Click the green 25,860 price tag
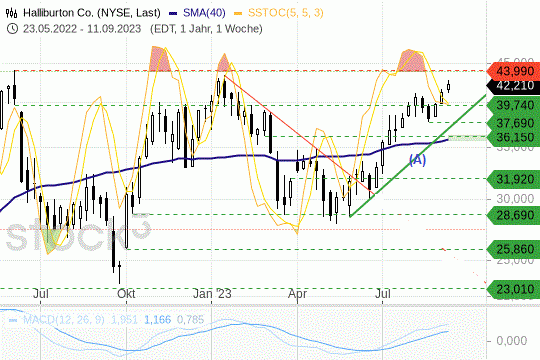This screenshot has height=360, width=540. click(513, 249)
